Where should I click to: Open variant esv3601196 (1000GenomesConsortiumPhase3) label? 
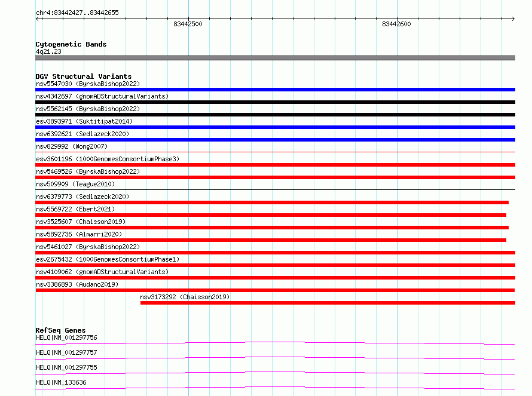108,159
